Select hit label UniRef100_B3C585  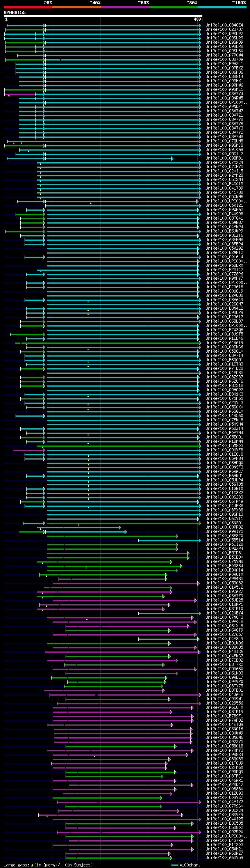point(224,824)
